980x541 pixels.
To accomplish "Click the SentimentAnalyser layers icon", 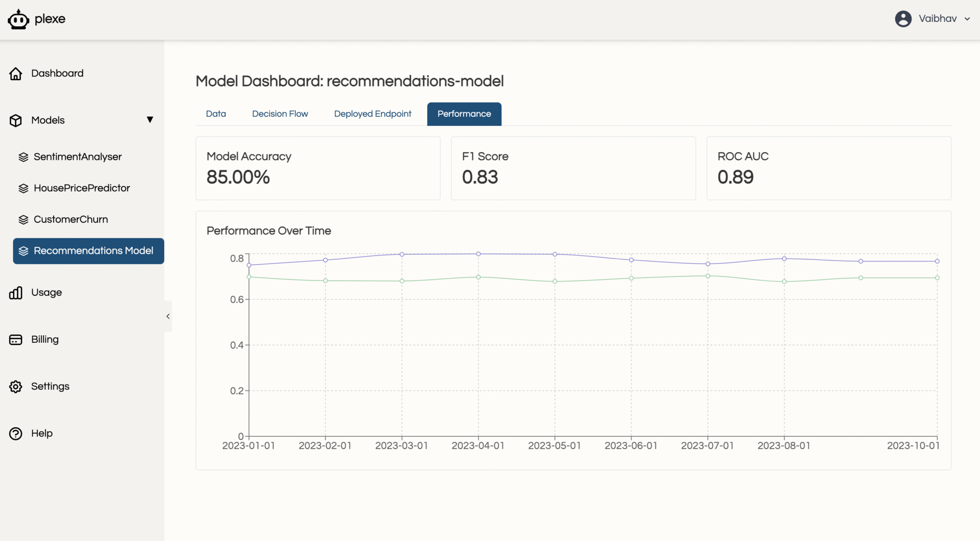I will coord(23,157).
